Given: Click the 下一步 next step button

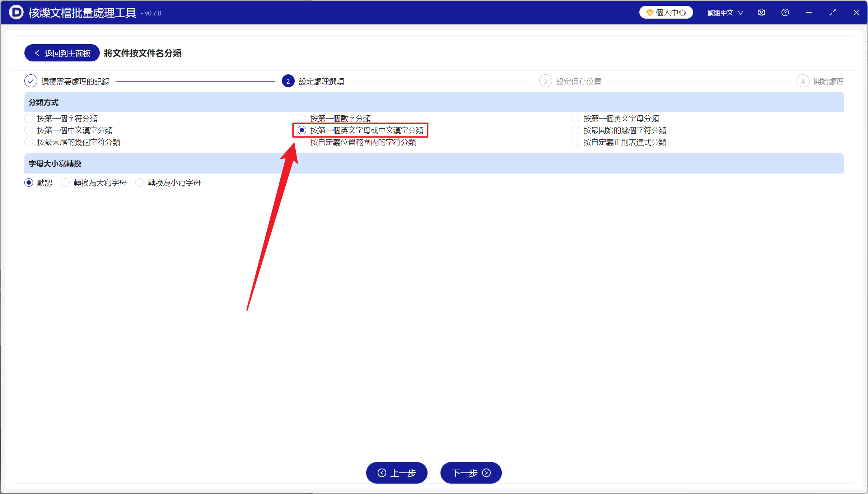Looking at the screenshot, I should [471, 472].
